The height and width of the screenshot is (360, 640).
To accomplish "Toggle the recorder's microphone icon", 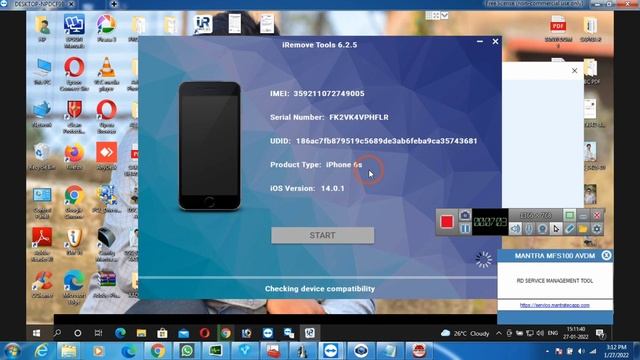I will (x=529, y=229).
